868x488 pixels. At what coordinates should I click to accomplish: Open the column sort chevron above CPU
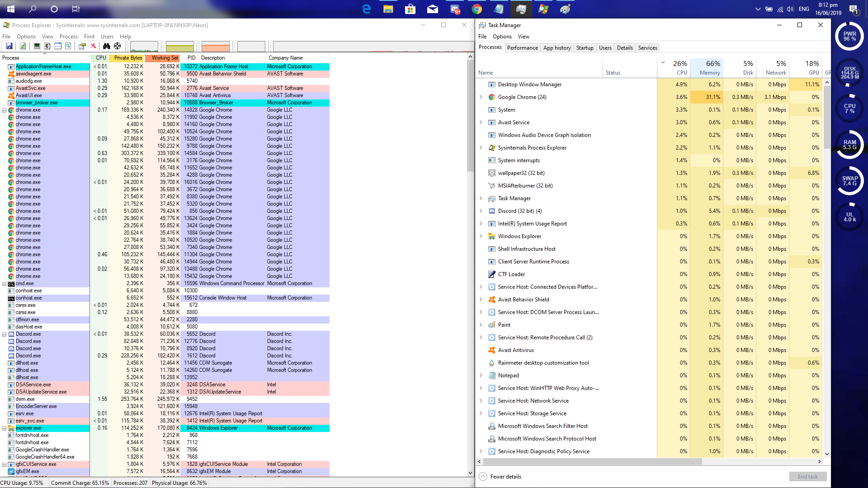(x=663, y=63)
